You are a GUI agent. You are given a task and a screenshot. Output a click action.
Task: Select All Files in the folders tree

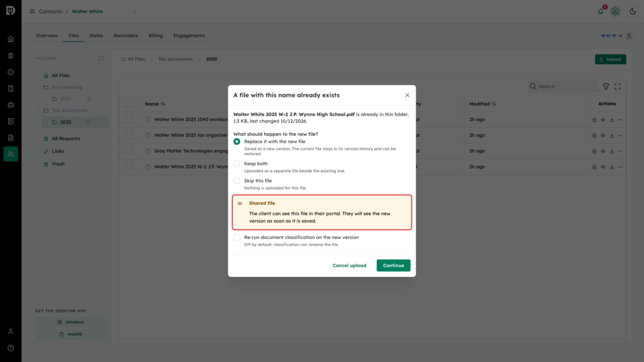coord(60,75)
